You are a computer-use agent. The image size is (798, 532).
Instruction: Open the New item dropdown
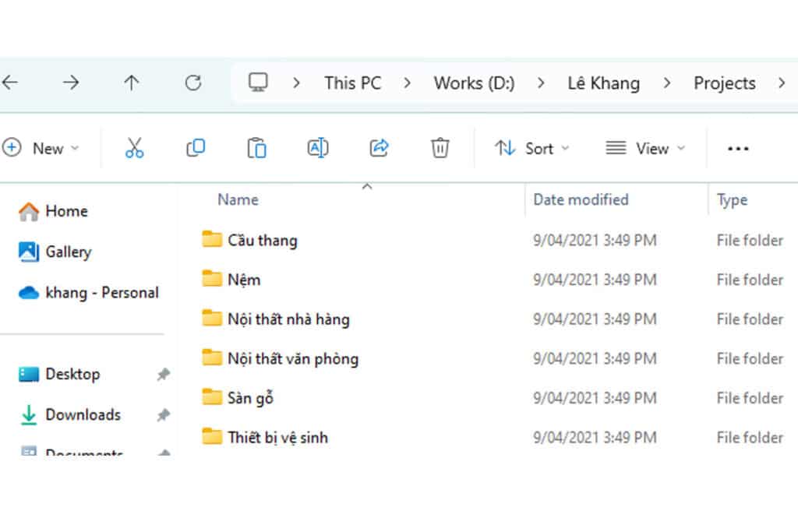(x=41, y=148)
